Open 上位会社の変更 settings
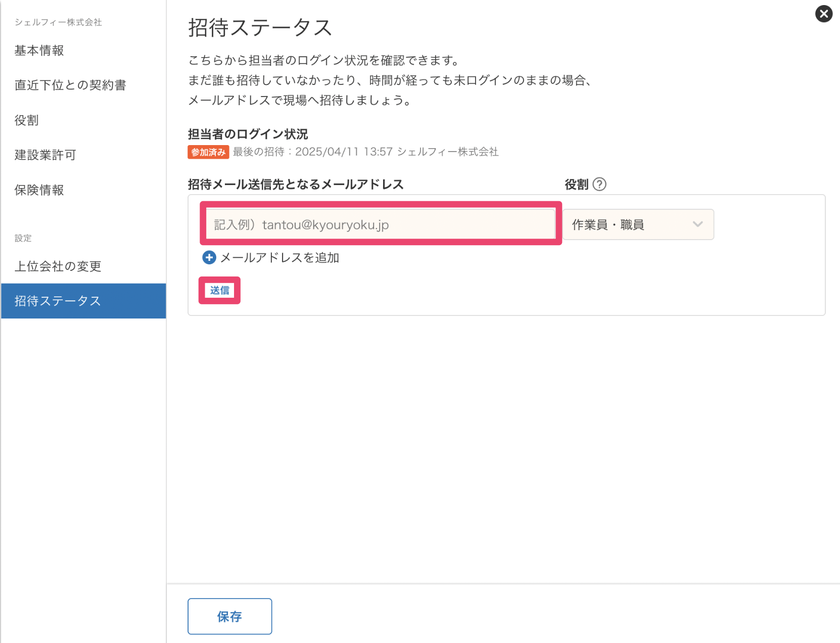The width and height of the screenshot is (840, 643). (58, 266)
